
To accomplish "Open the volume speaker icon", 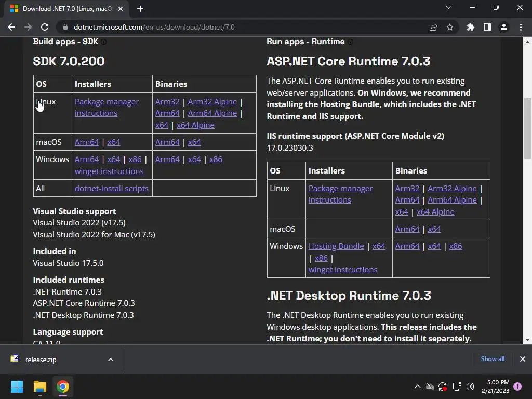I will [x=470, y=387].
